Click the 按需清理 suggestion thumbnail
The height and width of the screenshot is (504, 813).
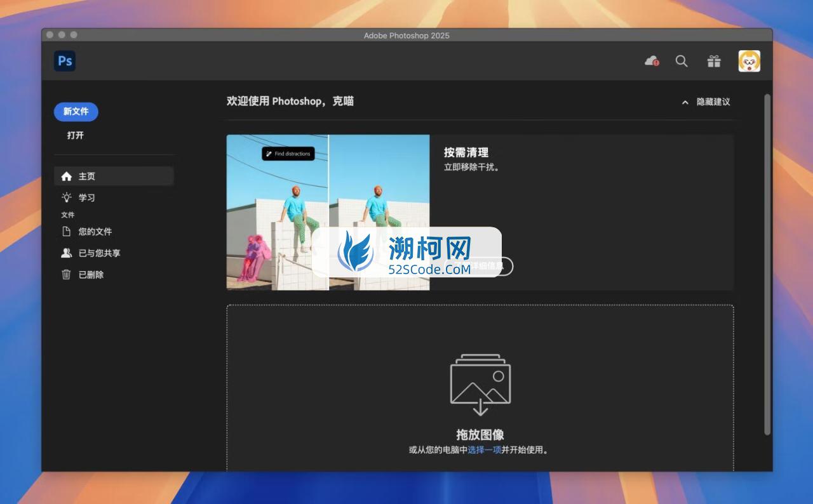click(x=328, y=212)
